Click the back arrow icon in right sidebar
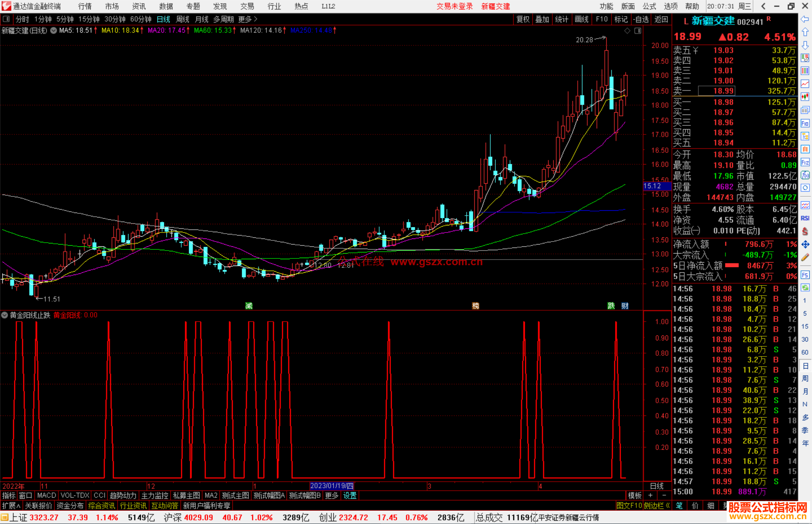 [805, 19]
